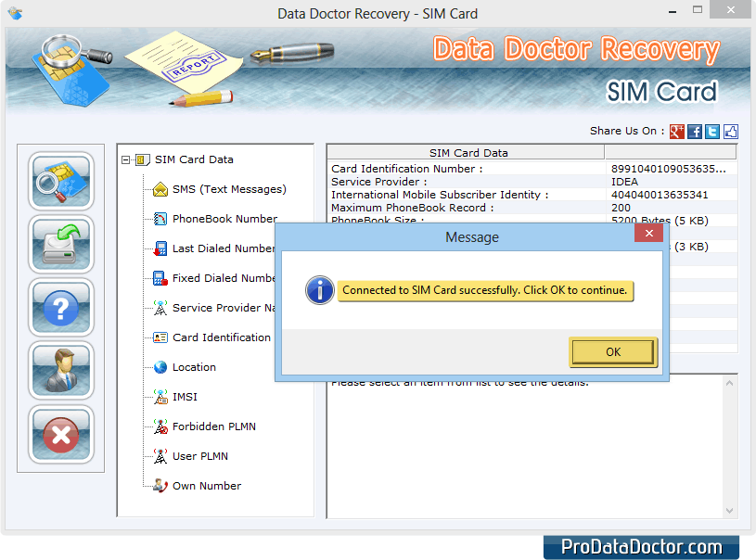Screen dimensions: 756x560
Task: Click the SIM Card Data column header
Action: point(466,153)
